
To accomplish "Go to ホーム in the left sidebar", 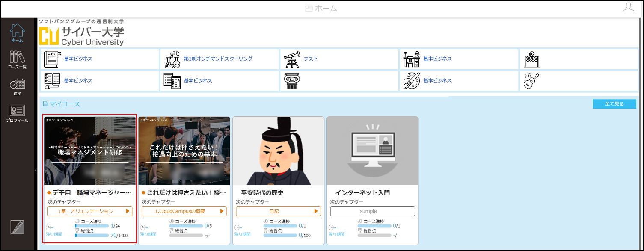I will click(17, 33).
